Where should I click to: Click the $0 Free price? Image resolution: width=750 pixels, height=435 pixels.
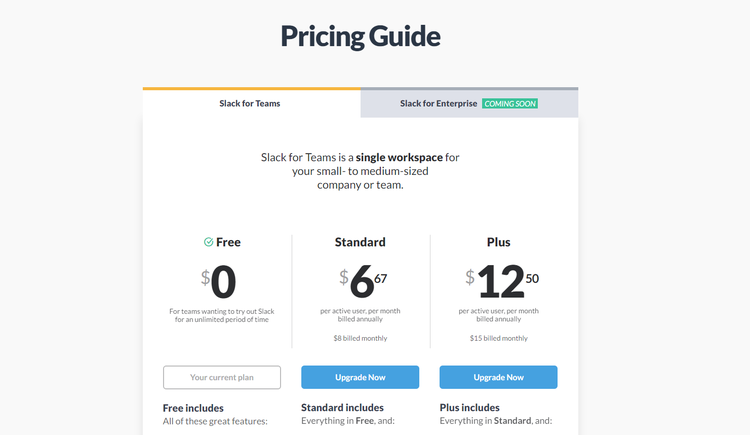pos(219,281)
